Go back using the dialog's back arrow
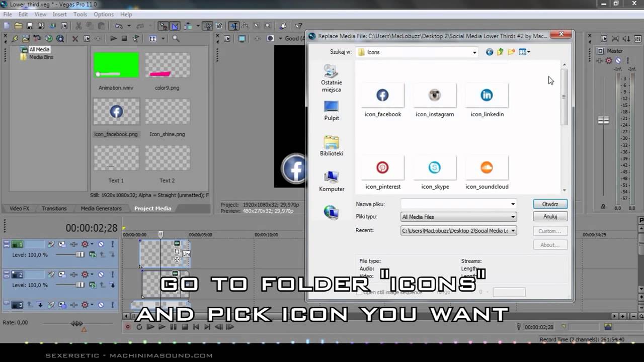The height and width of the screenshot is (362, 644). pos(490,52)
